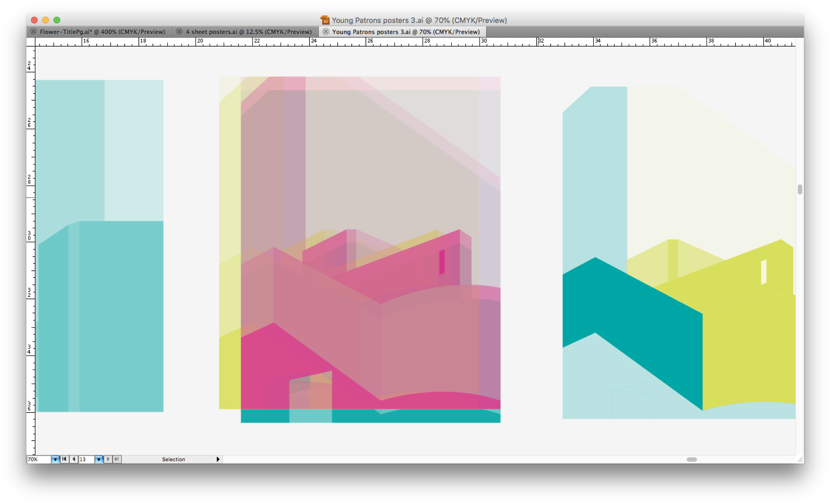Viewport: 830px width, 504px height.
Task: Expand the Selection status bar menu
Action: point(218,459)
